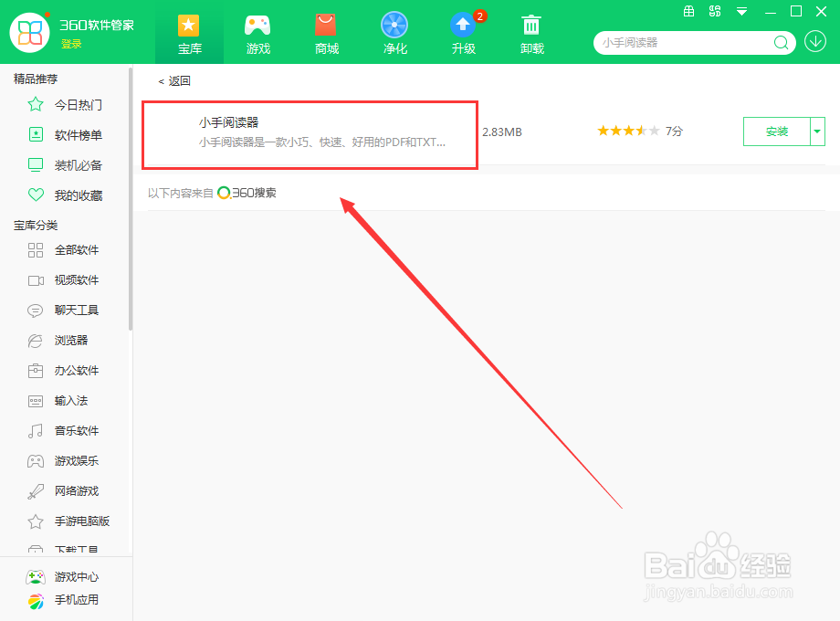Select 音乐软件 category
The width and height of the screenshot is (840, 621).
(x=77, y=430)
